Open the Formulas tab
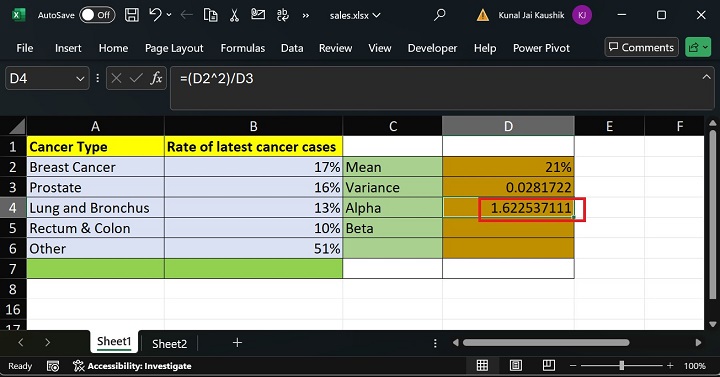Screen dimensions: 720x377 click(x=242, y=48)
